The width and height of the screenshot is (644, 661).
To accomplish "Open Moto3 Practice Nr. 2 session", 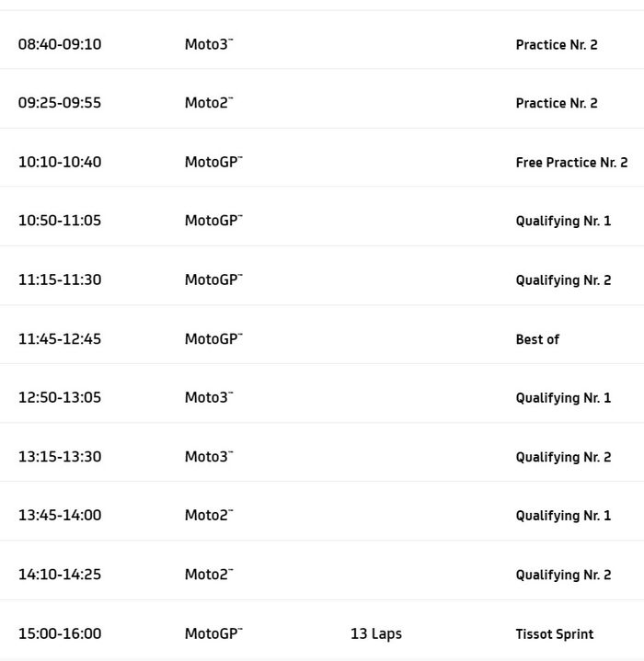I will click(556, 44).
